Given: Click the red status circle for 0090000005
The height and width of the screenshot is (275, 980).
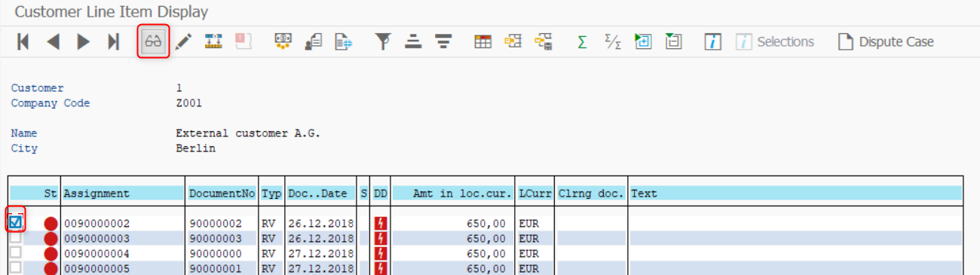Looking at the screenshot, I should tap(51, 268).
